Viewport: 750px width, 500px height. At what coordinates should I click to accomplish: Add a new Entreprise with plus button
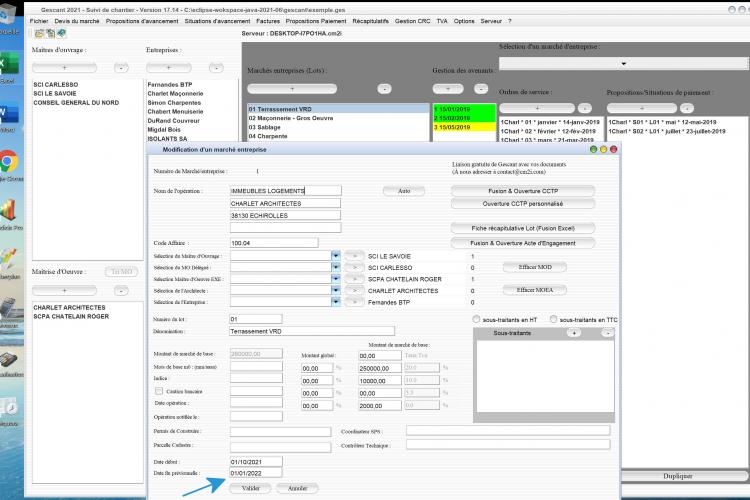click(x=169, y=68)
